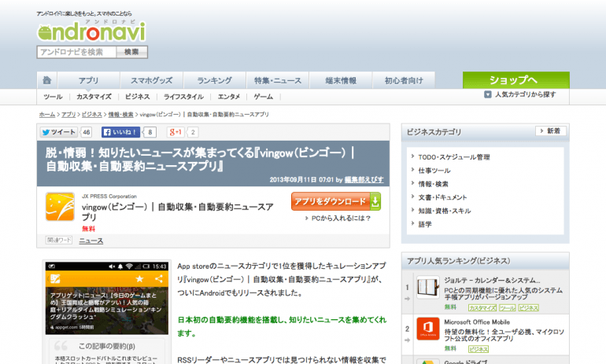The height and width of the screenshot is (364, 606).
Task: Select the ゲーム subcategory
Action: (263, 97)
